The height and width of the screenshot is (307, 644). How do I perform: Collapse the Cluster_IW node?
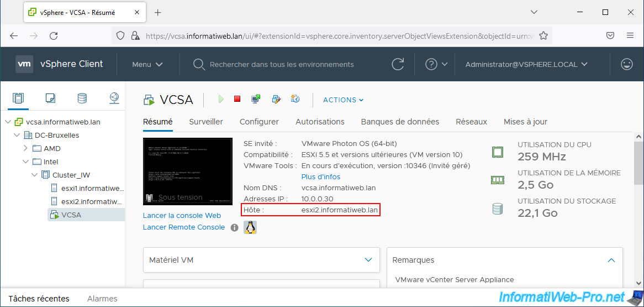34,175
